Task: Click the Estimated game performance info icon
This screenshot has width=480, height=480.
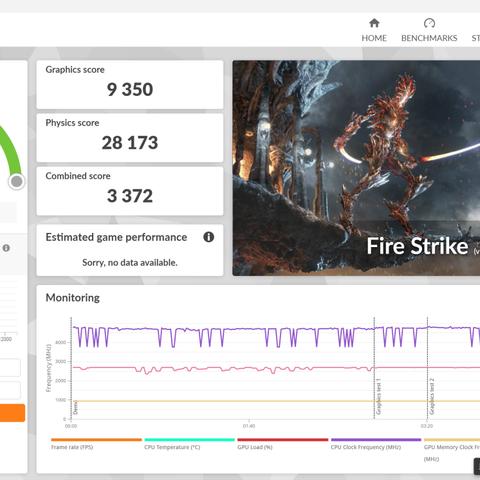Action: pyautogui.click(x=209, y=237)
